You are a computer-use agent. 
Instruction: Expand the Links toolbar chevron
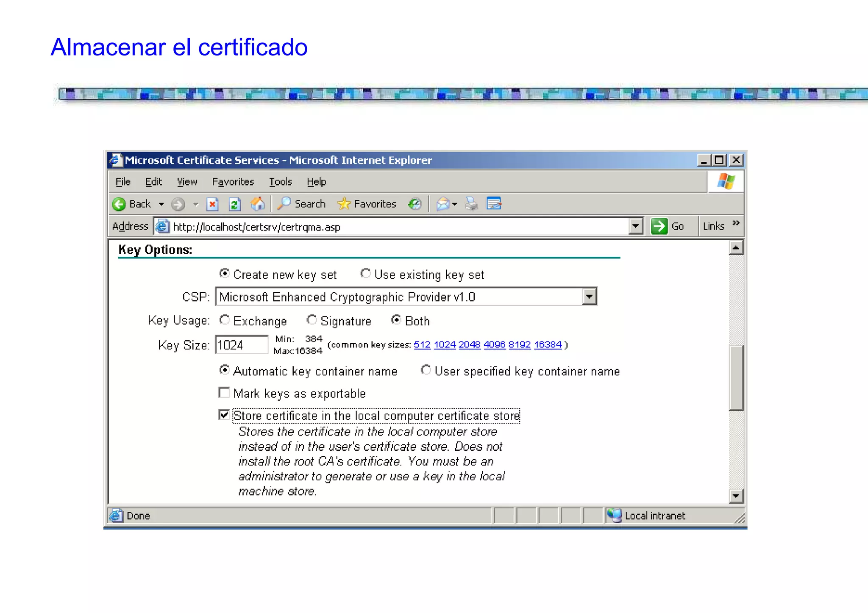coord(736,223)
